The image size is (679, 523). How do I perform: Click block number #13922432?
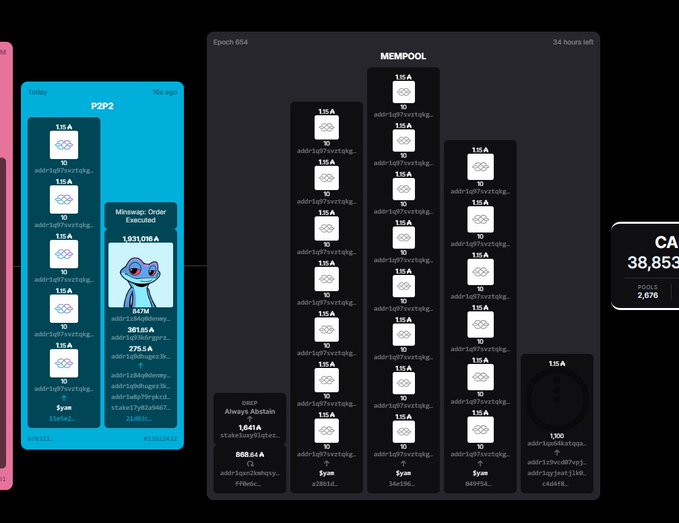pos(160,439)
